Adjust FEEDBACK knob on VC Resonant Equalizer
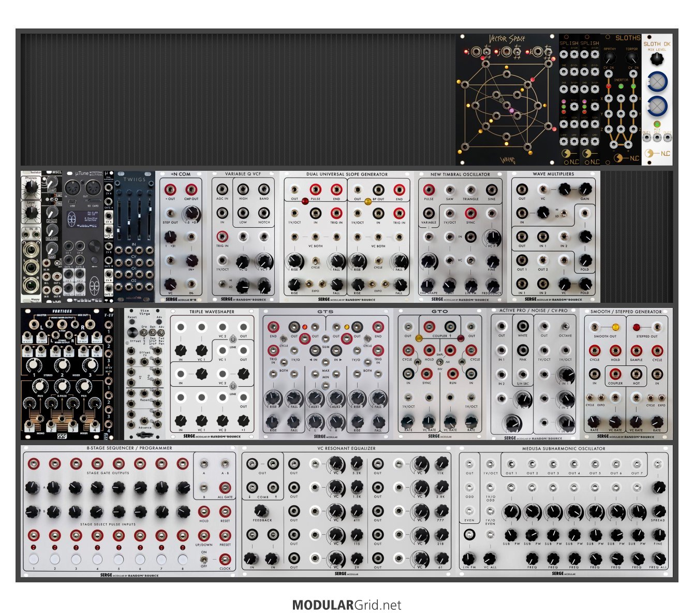Viewport: 694px width, 616px height. pos(262,510)
